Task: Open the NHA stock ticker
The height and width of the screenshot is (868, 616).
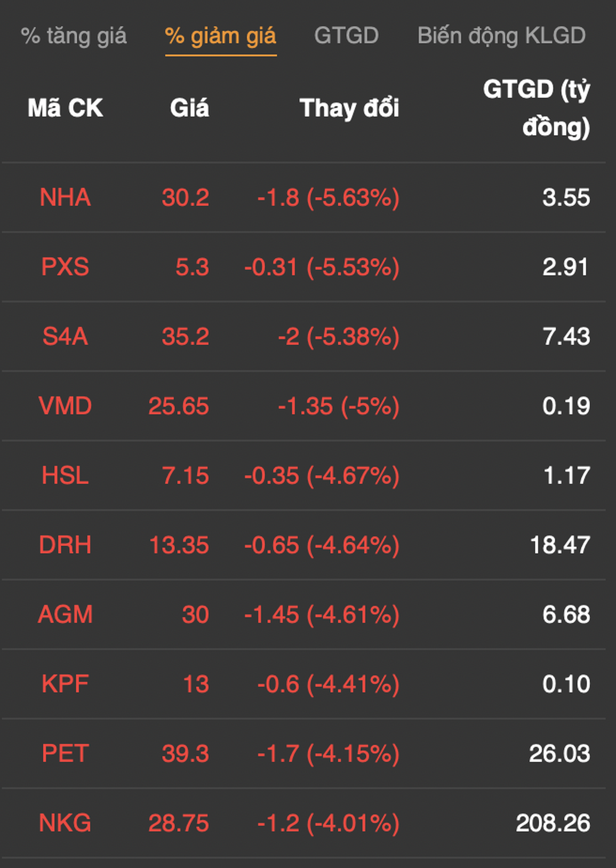Action: [x=65, y=198]
